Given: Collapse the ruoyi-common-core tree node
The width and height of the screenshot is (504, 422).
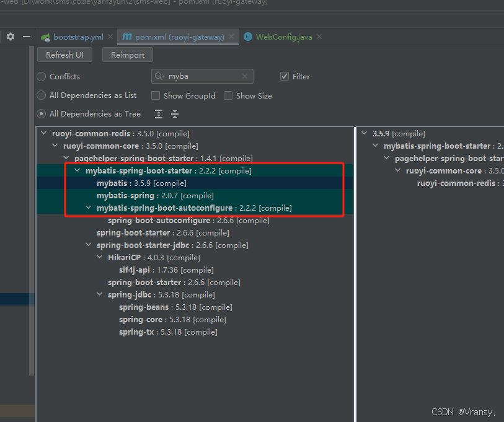Looking at the screenshot, I should pos(55,146).
